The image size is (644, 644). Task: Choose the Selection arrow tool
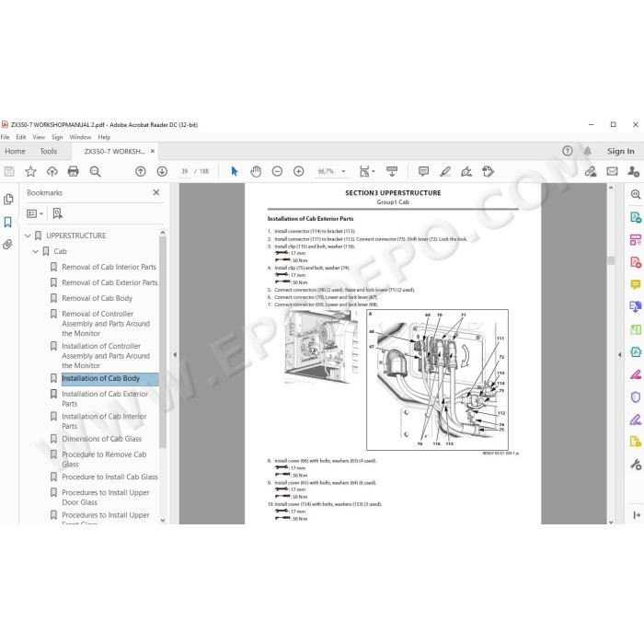point(235,171)
